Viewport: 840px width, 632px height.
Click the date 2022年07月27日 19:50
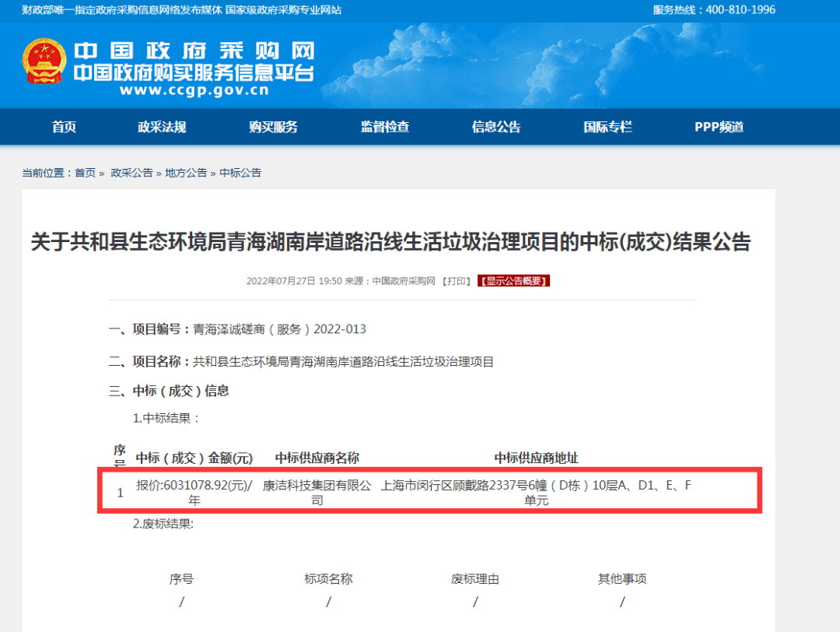click(x=293, y=282)
